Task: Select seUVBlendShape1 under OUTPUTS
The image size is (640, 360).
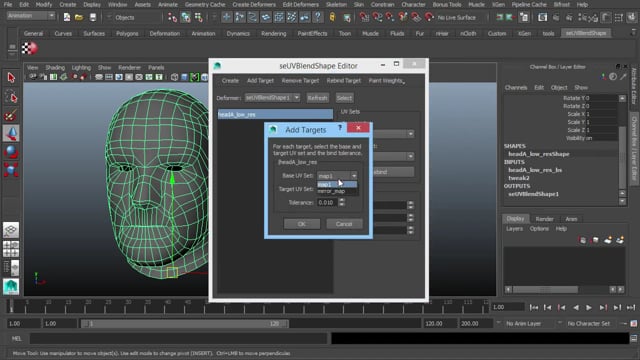Action: 533,194
